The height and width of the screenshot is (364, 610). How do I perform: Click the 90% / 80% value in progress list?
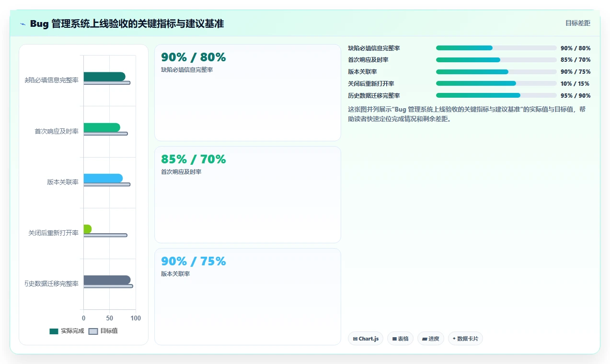coord(575,48)
